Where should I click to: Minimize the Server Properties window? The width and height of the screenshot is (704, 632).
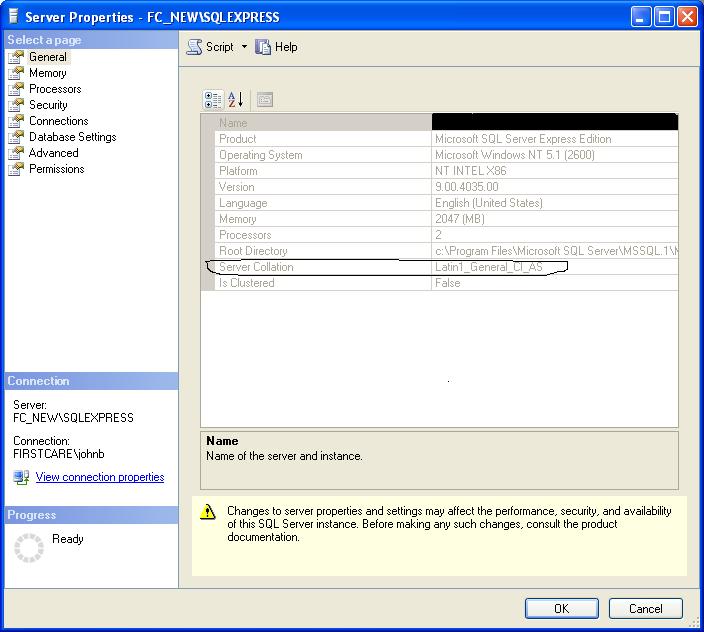tap(641, 17)
